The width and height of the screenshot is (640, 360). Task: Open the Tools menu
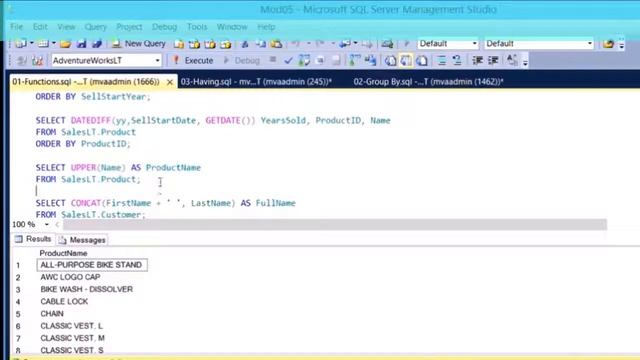tap(197, 27)
